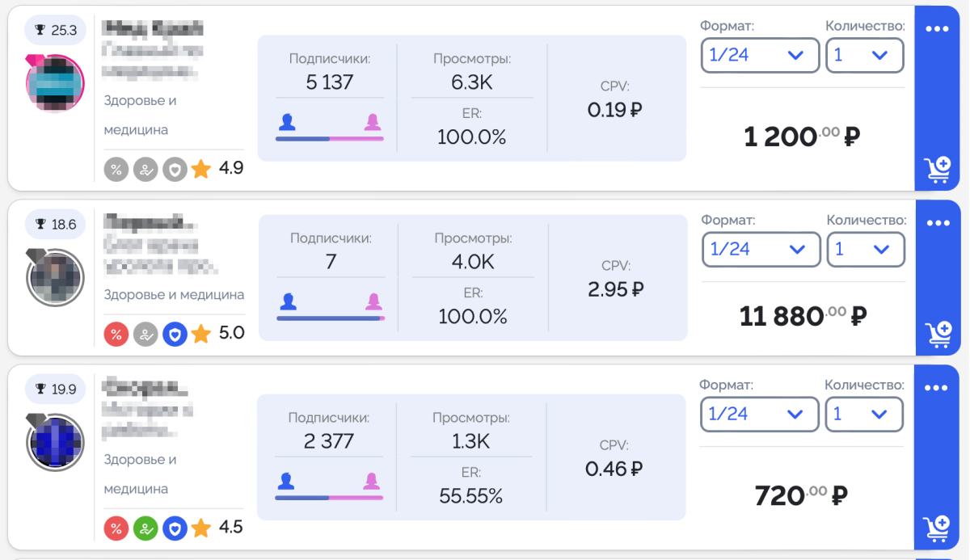Add the 11 880 ₽ channel to cart

(x=938, y=334)
